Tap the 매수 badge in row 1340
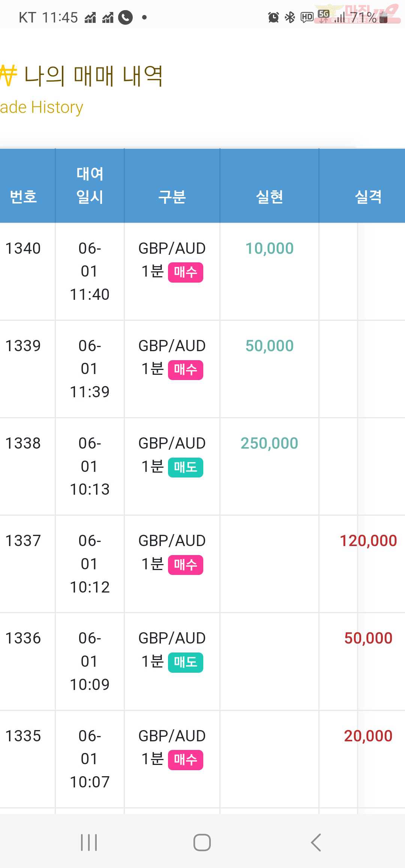This screenshot has height=868, width=405. click(185, 272)
